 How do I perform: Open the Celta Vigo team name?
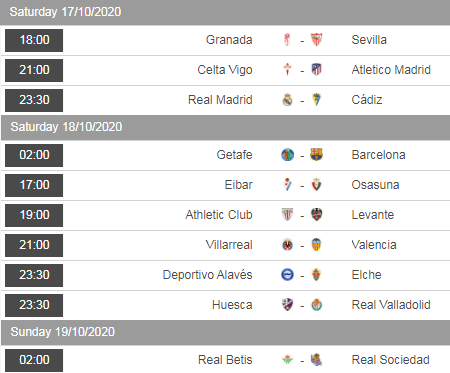coord(225,70)
